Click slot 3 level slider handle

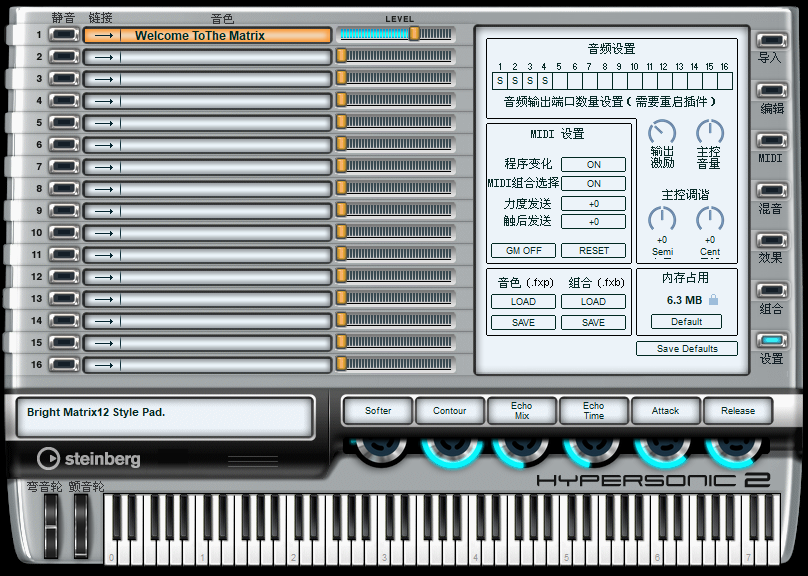coord(341,78)
